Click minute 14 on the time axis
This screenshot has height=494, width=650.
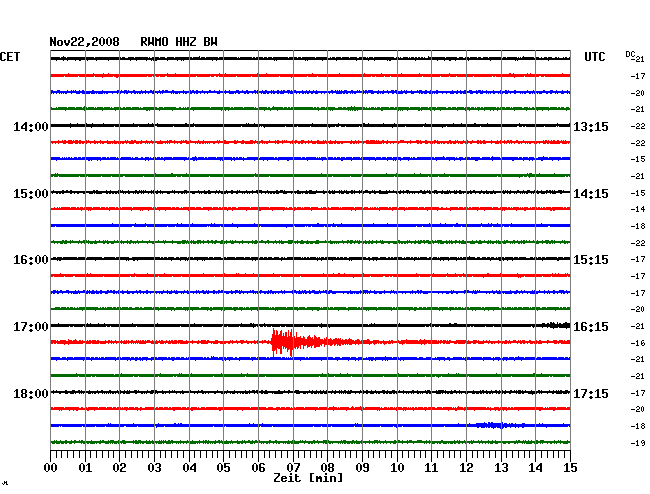pos(535,468)
